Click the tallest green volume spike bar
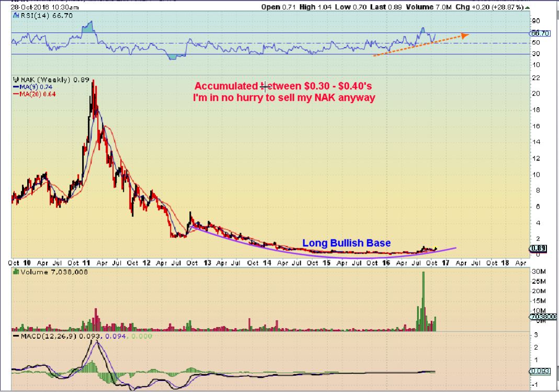 tap(423, 301)
